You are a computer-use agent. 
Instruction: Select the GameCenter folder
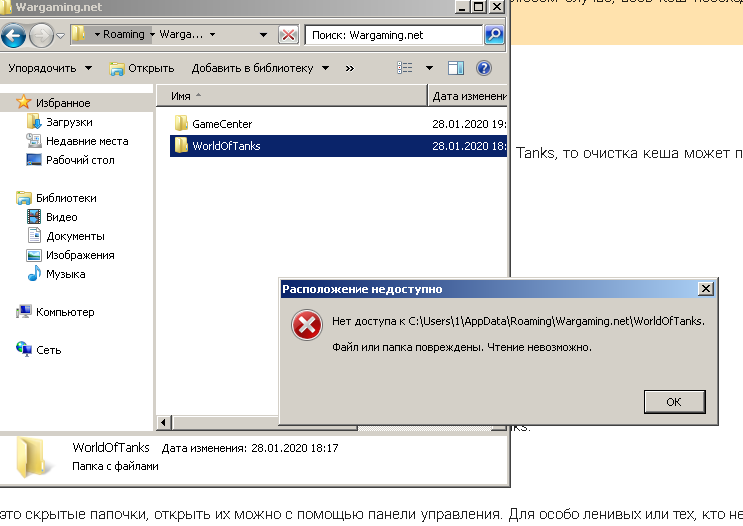click(x=222, y=124)
